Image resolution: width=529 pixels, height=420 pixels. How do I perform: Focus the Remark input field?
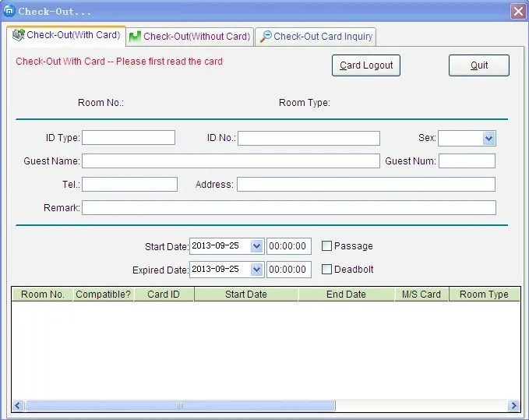point(289,207)
